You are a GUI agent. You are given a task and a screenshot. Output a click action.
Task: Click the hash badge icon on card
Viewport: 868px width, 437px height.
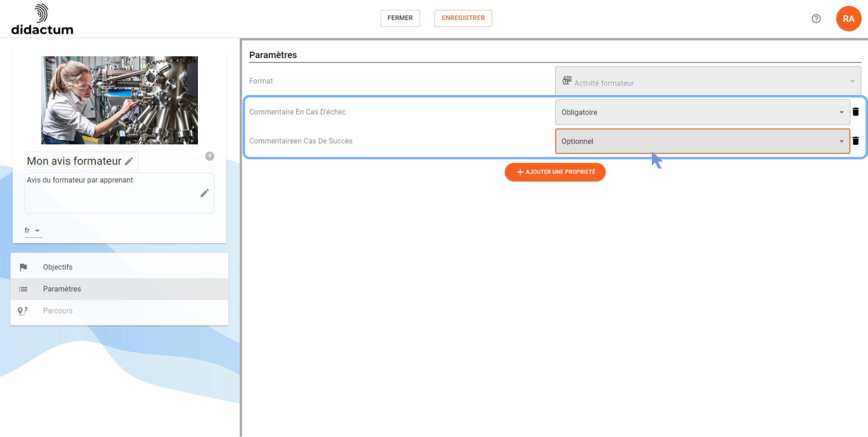tap(209, 156)
